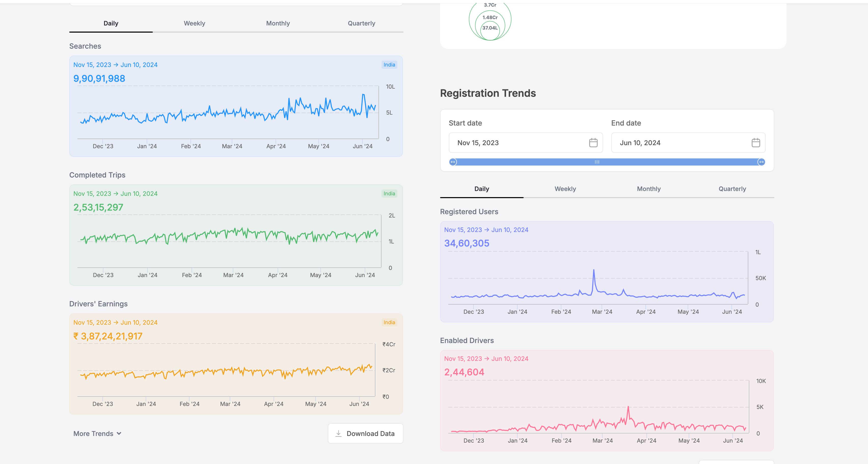The width and height of the screenshot is (868, 464).
Task: Click the Registered Users spike near Mar '24
Action: coord(594,271)
